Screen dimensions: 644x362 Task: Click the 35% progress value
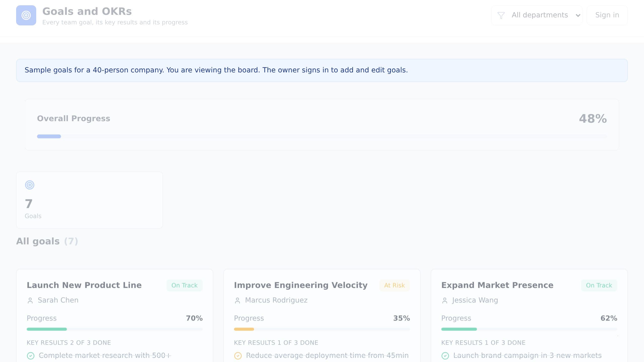click(x=401, y=318)
